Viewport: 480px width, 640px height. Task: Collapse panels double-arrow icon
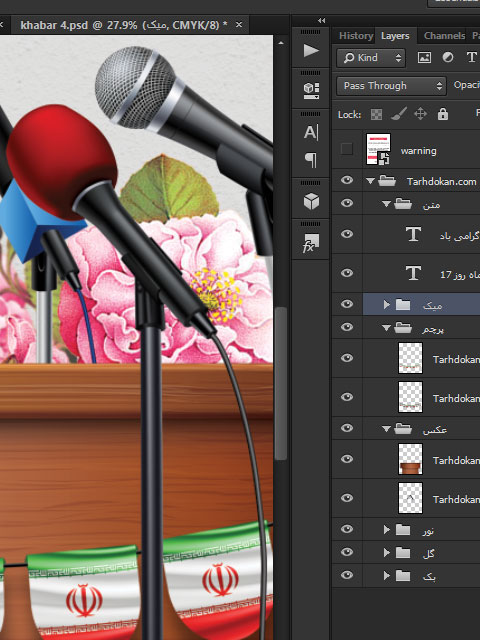(x=322, y=20)
